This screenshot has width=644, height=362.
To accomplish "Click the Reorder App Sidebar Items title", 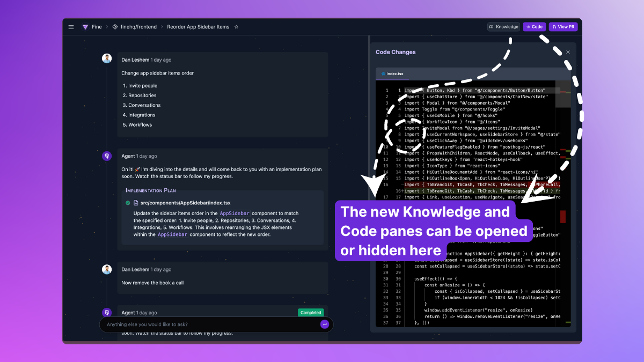I will tap(198, 27).
